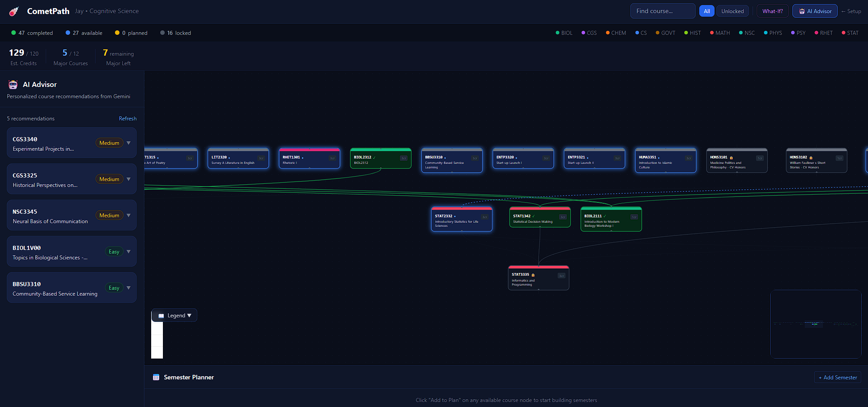Go to Setup from header
Screen dimensions: 868x407
click(x=851, y=11)
